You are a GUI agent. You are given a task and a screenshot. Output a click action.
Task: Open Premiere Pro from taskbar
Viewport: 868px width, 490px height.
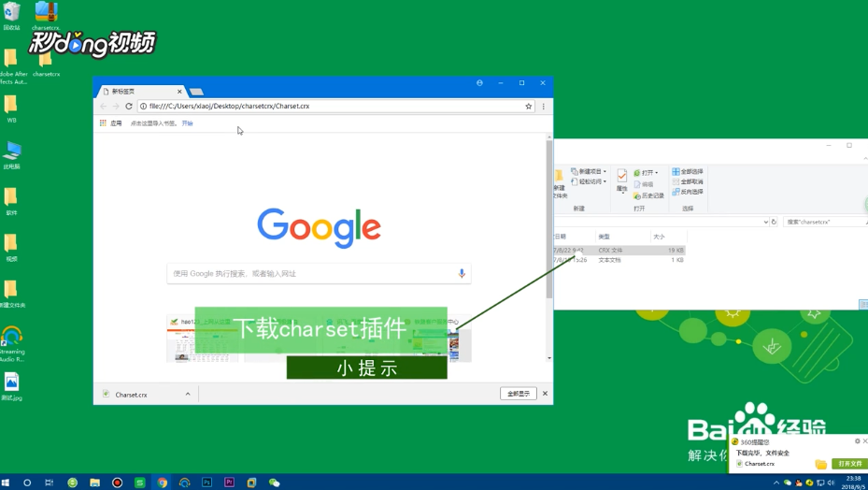point(229,483)
